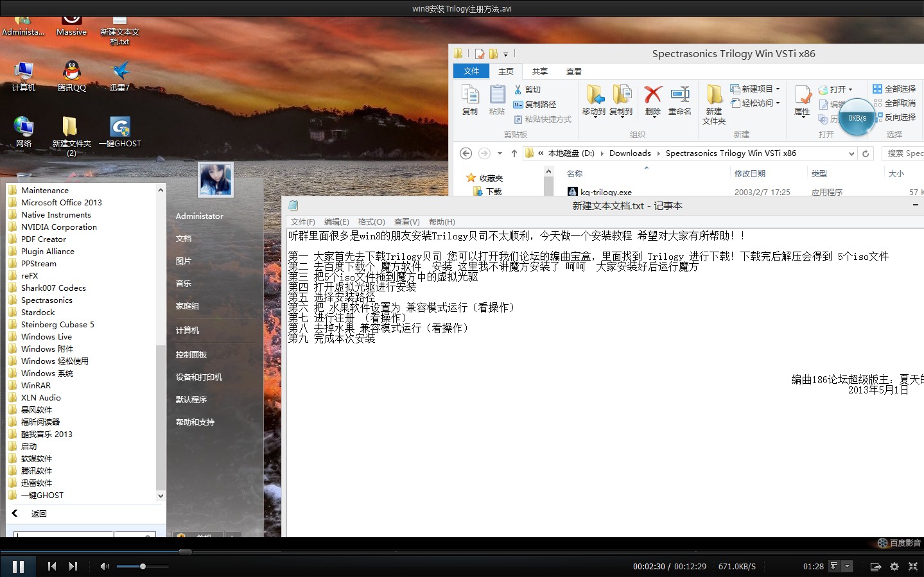This screenshot has height=577, width=924.
Task: Click the Start menu user avatar picture
Action: click(x=216, y=179)
